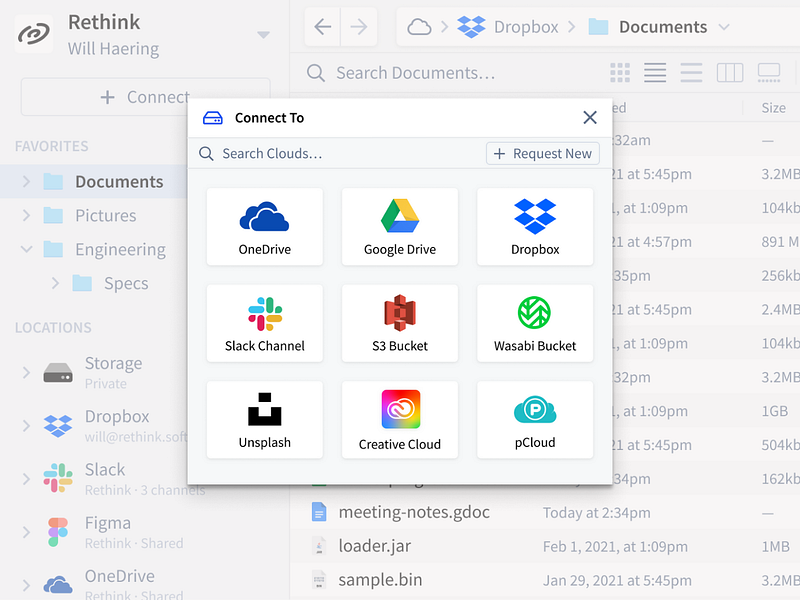Image resolution: width=800 pixels, height=600 pixels.
Task: Open the Dropbox breadcrumb
Action: (x=508, y=27)
